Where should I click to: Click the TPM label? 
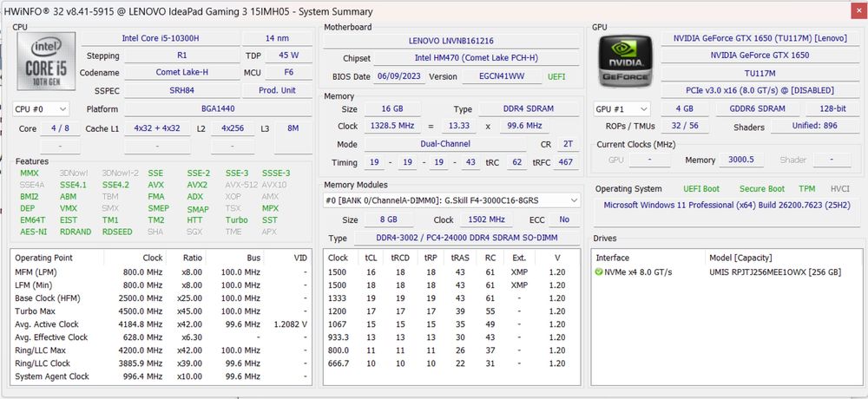[806, 189]
